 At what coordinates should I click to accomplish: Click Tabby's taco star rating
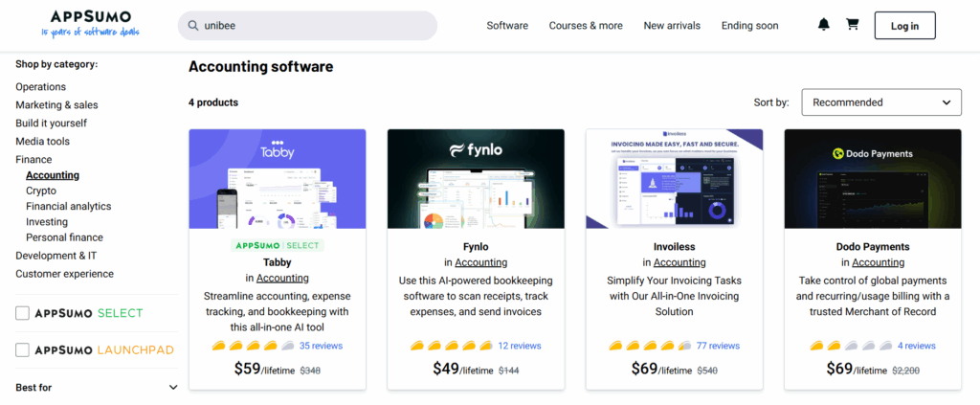click(253, 346)
